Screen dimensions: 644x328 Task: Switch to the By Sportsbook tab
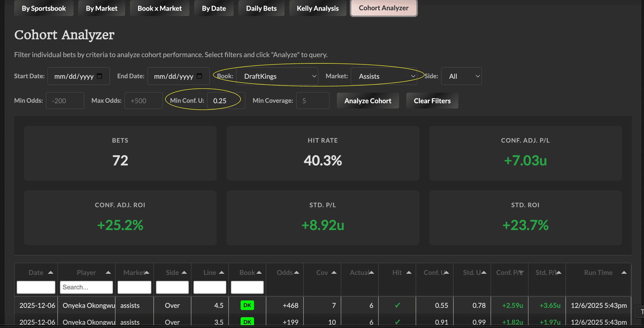[44, 9]
